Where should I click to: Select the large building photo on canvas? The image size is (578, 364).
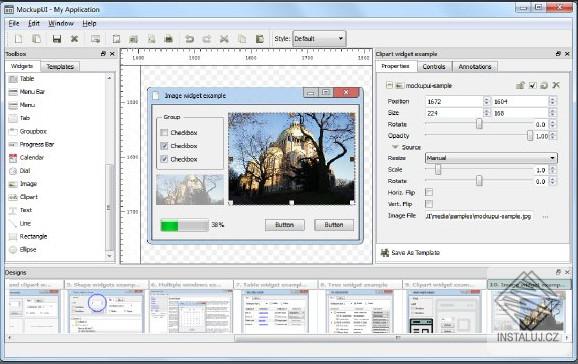(291, 159)
